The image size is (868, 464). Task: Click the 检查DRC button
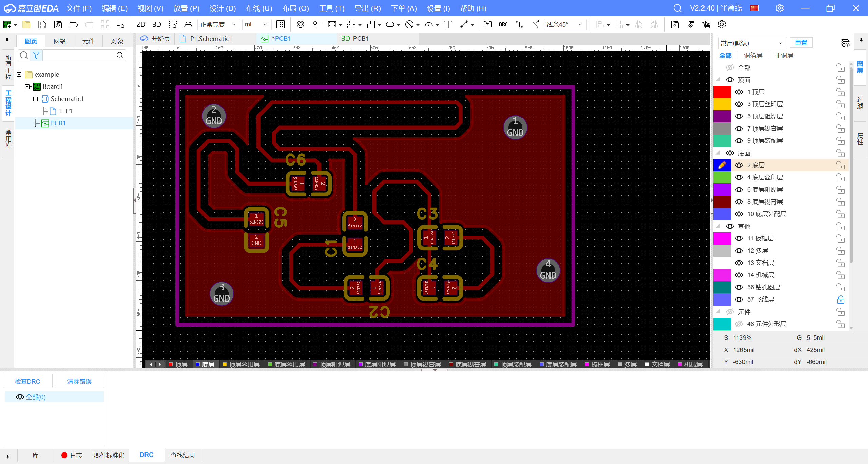(27, 381)
